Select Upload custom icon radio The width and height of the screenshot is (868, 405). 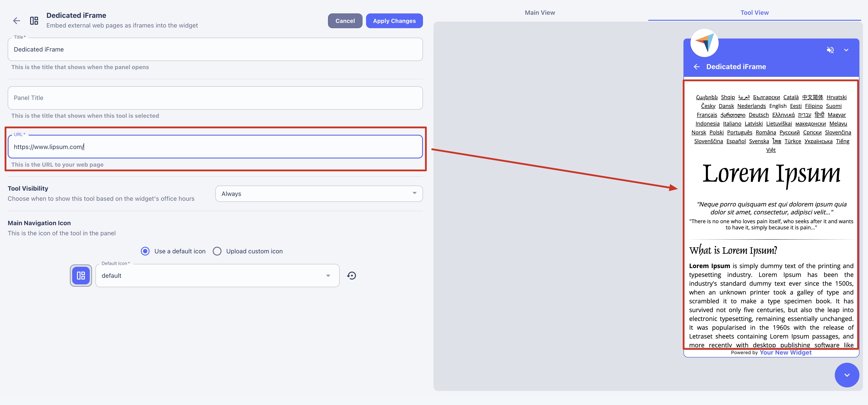(217, 251)
